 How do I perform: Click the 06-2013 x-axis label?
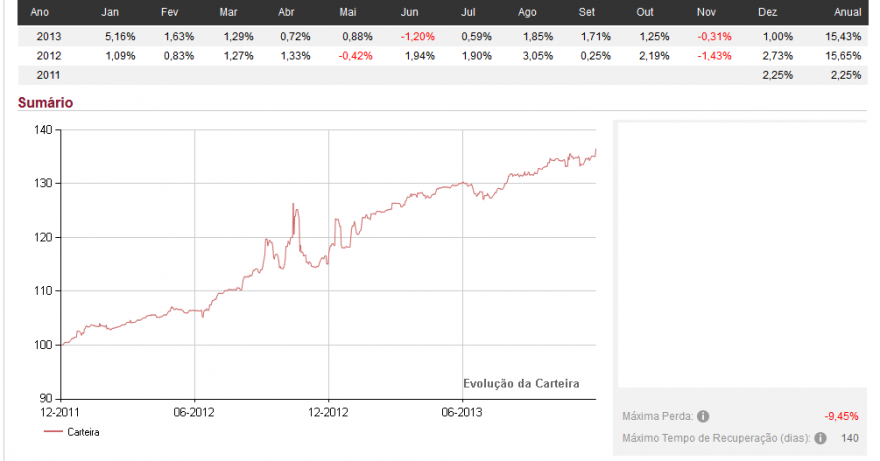click(x=462, y=412)
